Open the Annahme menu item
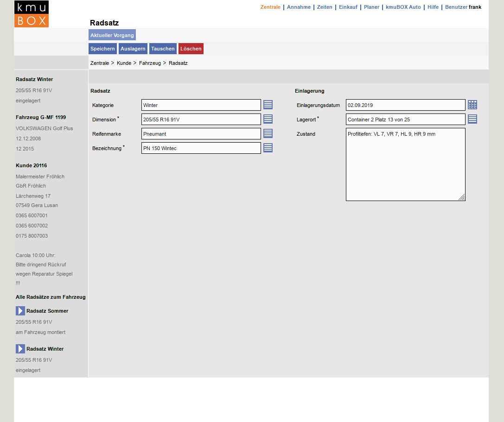The image size is (504, 422). 299,7
